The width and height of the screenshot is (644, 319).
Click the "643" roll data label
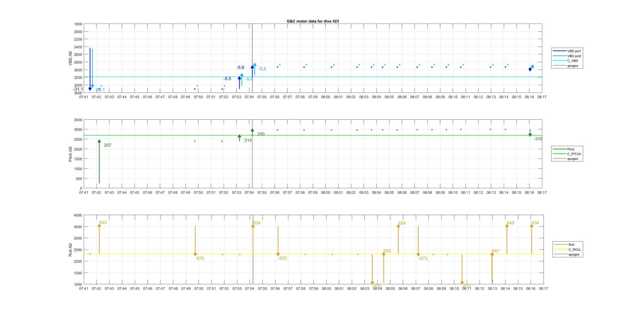click(103, 223)
